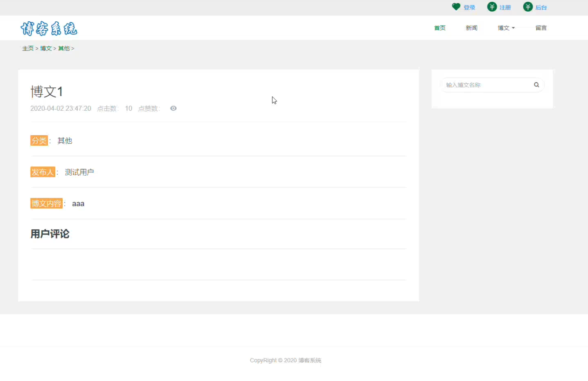This screenshot has width=588, height=381.
Task: Click 主页 in the breadcrumb
Action: 28,48
